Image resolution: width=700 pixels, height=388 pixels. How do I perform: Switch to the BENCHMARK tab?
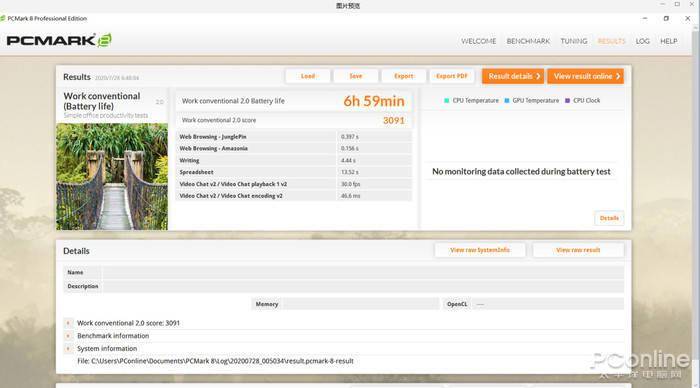(x=528, y=41)
